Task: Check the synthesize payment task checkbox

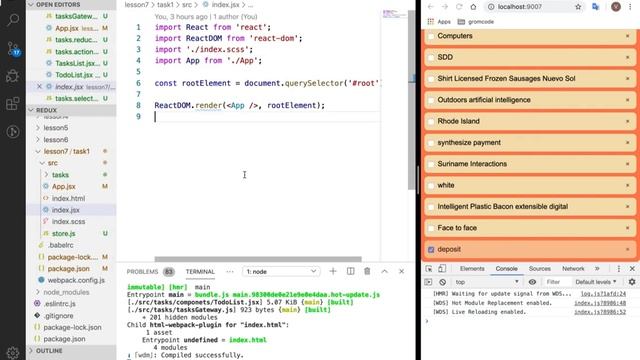Action: 431,143
